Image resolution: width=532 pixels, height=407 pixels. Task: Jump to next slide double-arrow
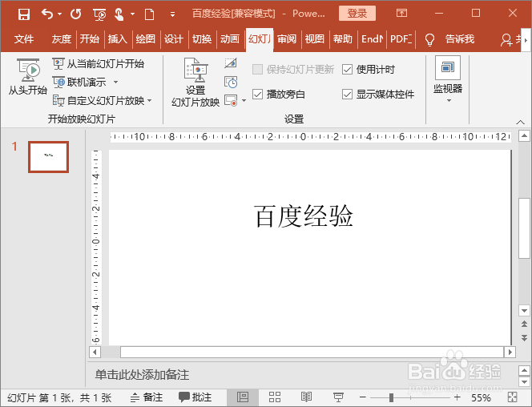tap(524, 338)
